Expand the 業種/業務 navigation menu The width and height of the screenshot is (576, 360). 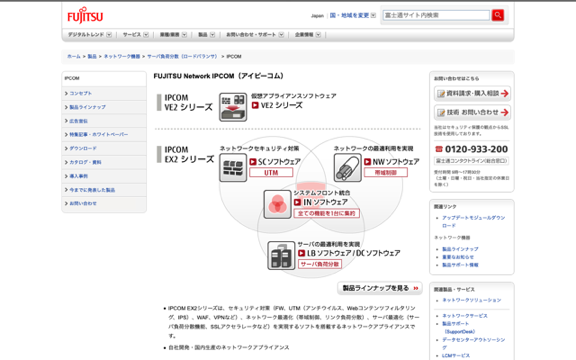tap(173, 35)
